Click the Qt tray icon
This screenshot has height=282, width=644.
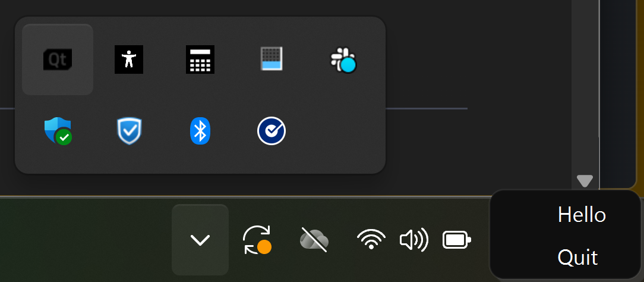point(58,59)
